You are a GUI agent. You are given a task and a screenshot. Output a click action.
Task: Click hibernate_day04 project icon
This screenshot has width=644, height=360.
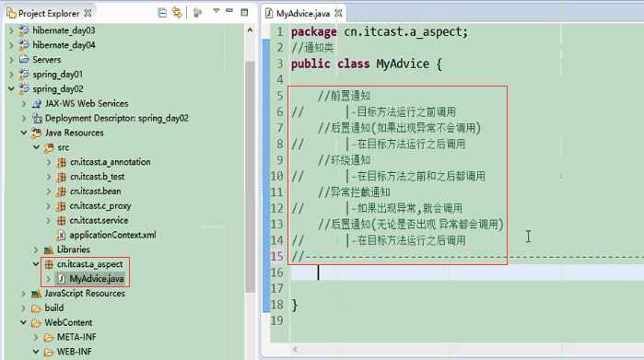(25, 45)
